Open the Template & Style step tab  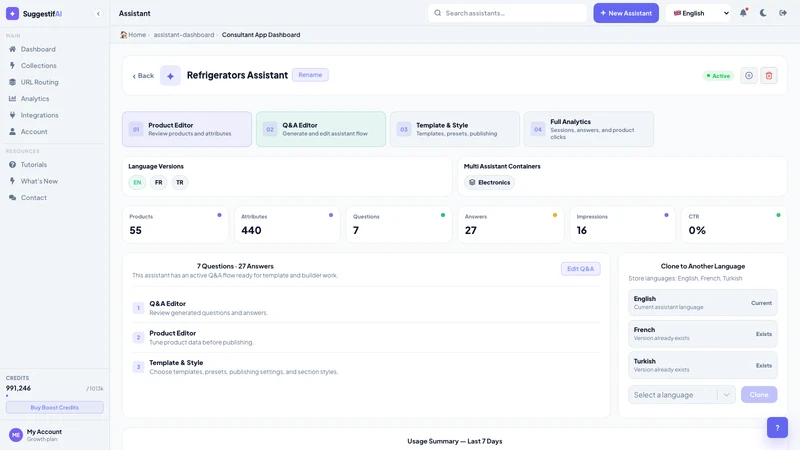coord(455,129)
